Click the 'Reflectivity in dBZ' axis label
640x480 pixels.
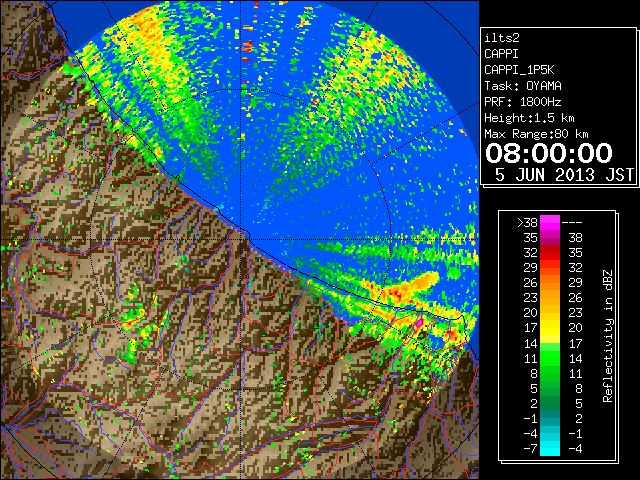coord(607,336)
